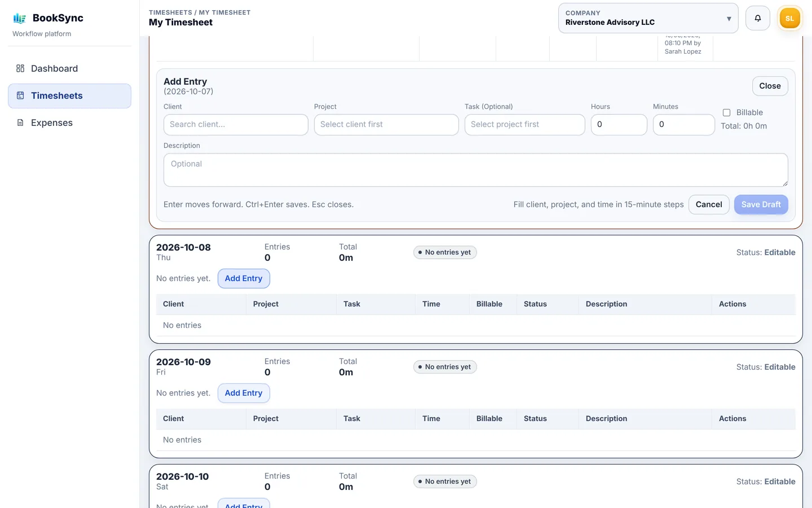Expand the Company dropdown
Viewport: 812px width, 508px height.
(648, 18)
